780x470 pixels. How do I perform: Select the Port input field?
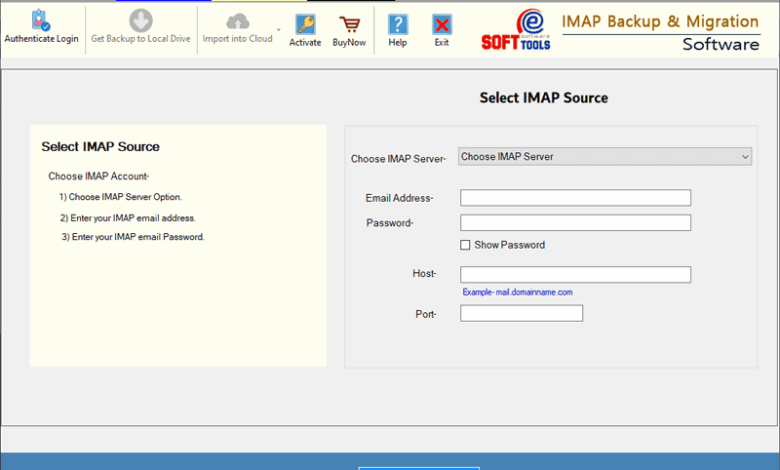click(x=521, y=314)
